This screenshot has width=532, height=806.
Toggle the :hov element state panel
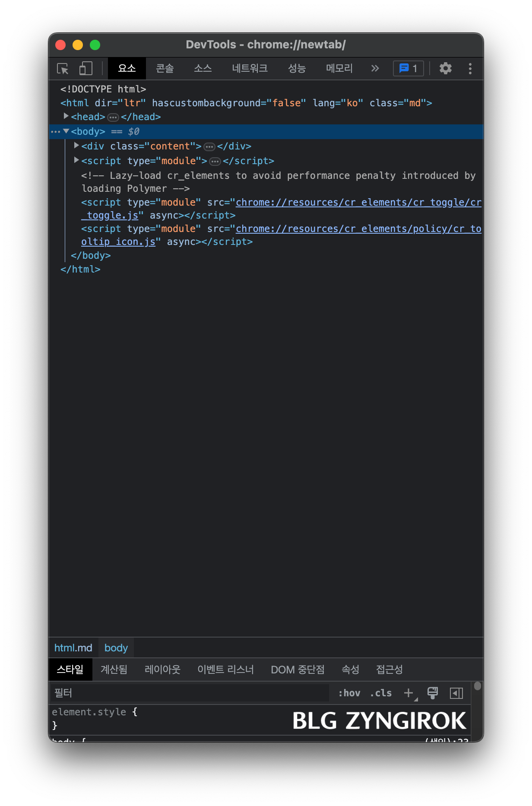tap(349, 693)
